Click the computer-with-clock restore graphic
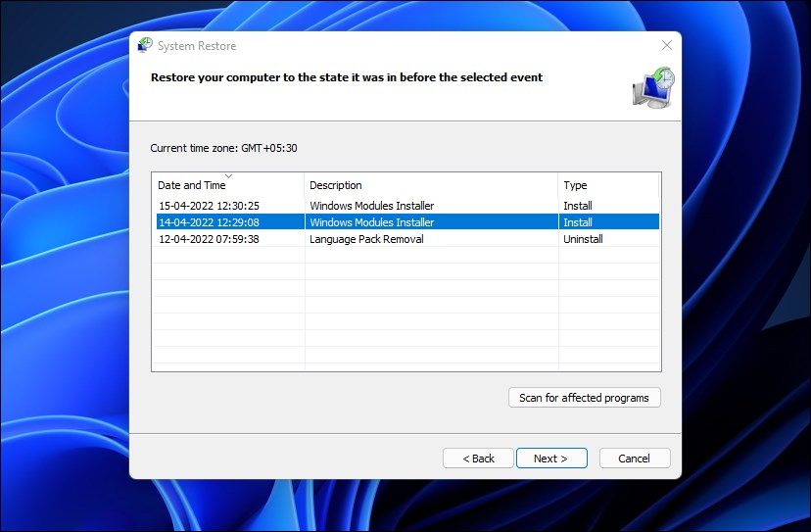The image size is (811, 532). point(651,87)
